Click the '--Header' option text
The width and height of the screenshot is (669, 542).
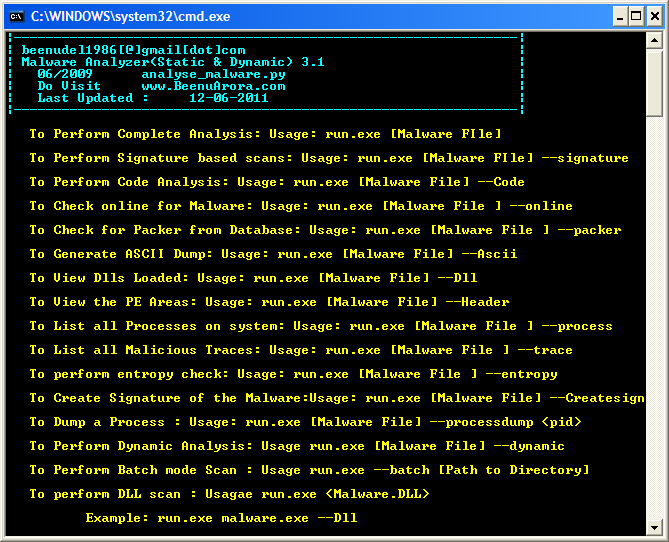click(477, 302)
